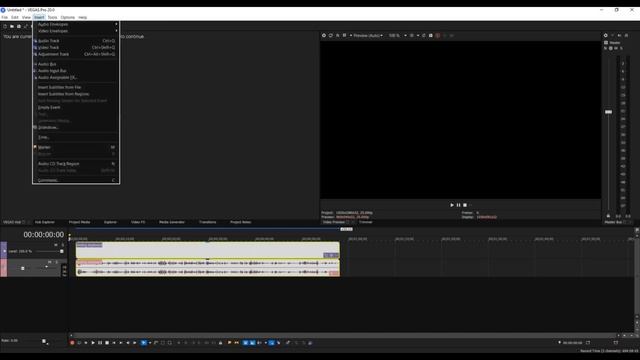Choose Command menu entry

pos(76,180)
